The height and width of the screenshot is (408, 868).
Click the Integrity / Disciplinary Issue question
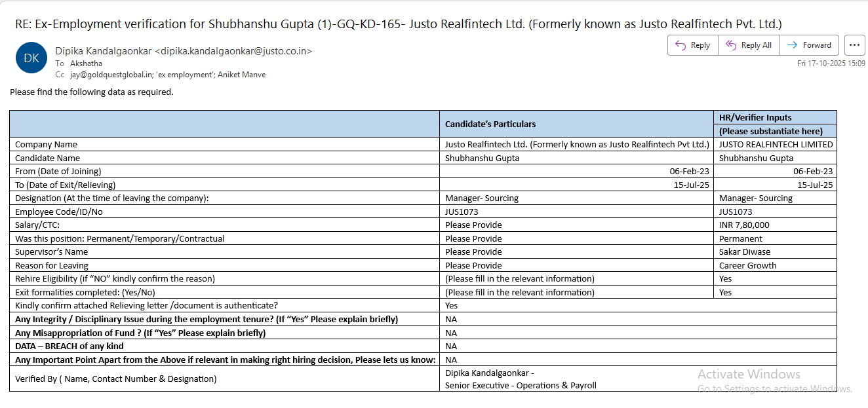tap(207, 319)
